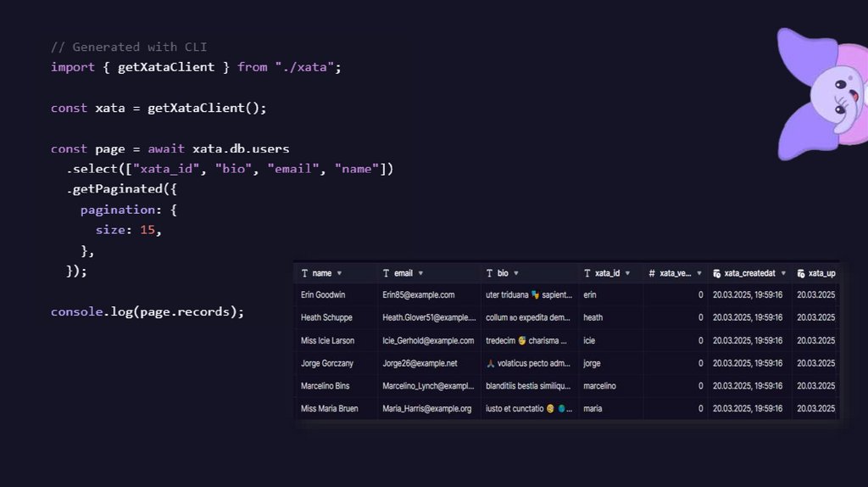The width and height of the screenshot is (868, 487).
Task: Click the version value 0 in Heath Schuppe row
Action: pyautogui.click(x=700, y=317)
